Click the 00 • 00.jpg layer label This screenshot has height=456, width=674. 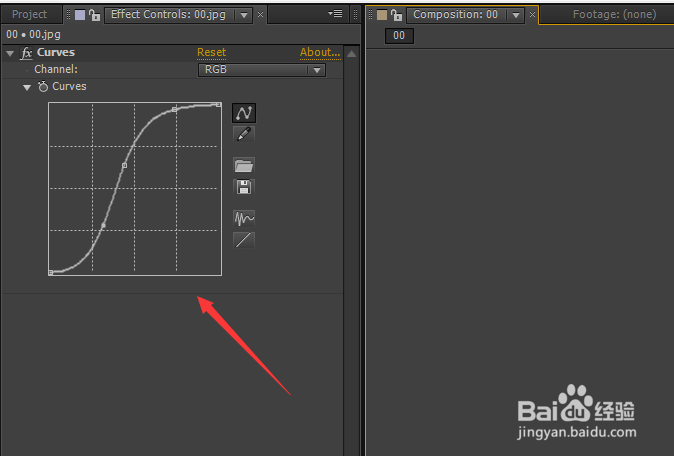click(x=34, y=34)
